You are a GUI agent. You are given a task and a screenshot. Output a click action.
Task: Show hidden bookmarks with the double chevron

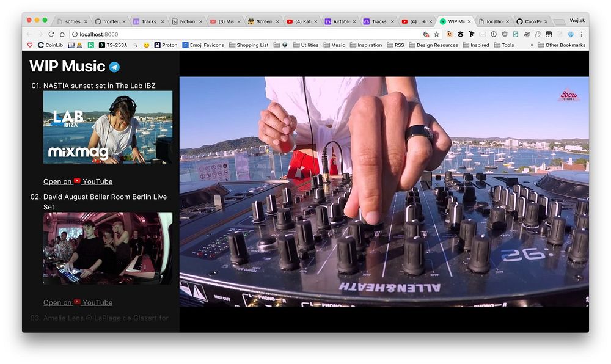coord(532,45)
